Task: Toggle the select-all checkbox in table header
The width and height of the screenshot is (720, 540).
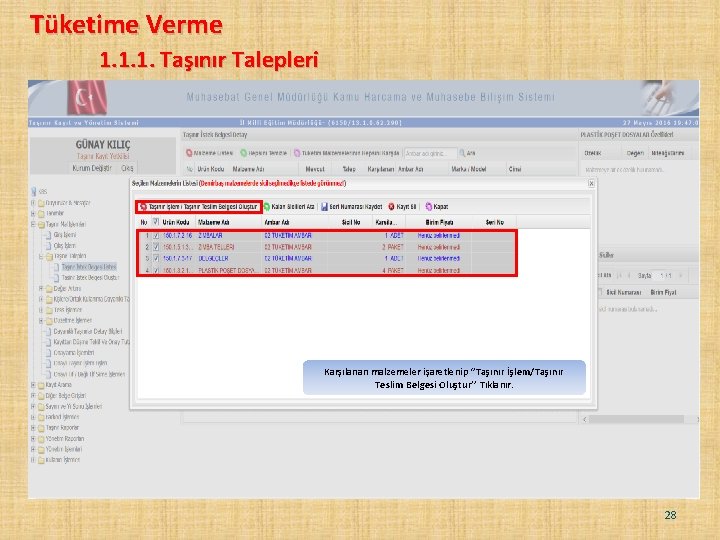Action: 156,222
